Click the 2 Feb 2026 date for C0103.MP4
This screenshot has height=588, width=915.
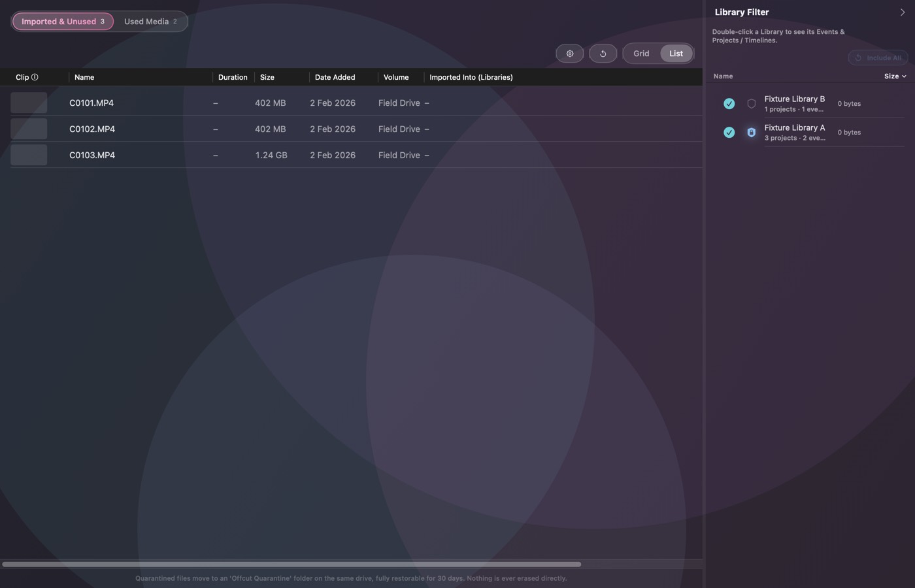333,155
